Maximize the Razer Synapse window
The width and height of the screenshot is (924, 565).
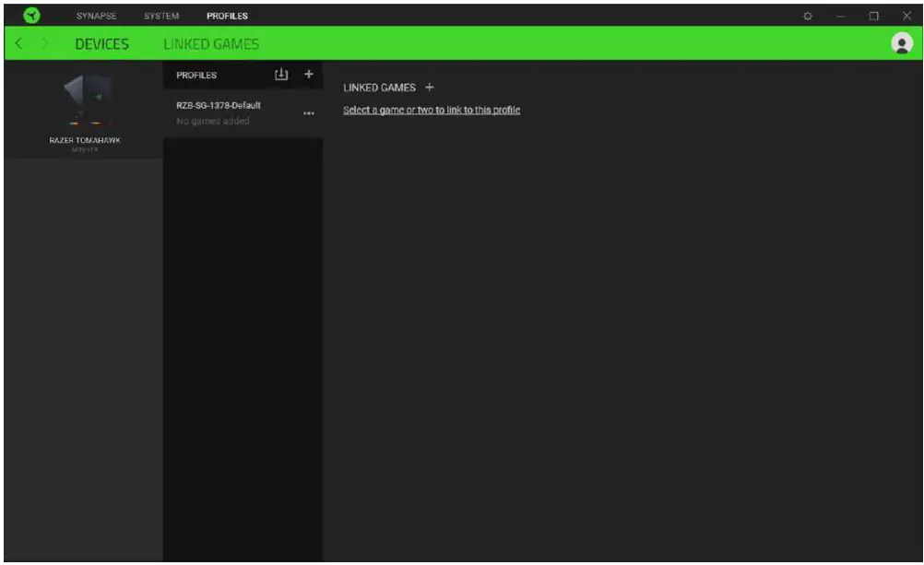point(873,16)
